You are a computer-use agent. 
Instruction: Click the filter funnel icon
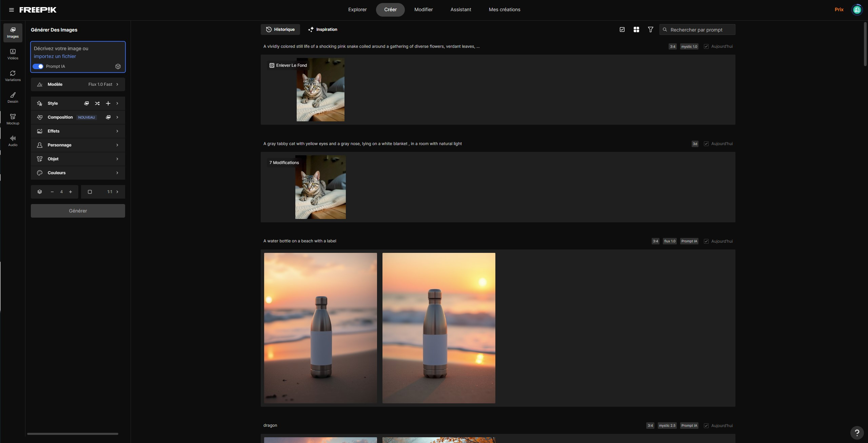(650, 29)
